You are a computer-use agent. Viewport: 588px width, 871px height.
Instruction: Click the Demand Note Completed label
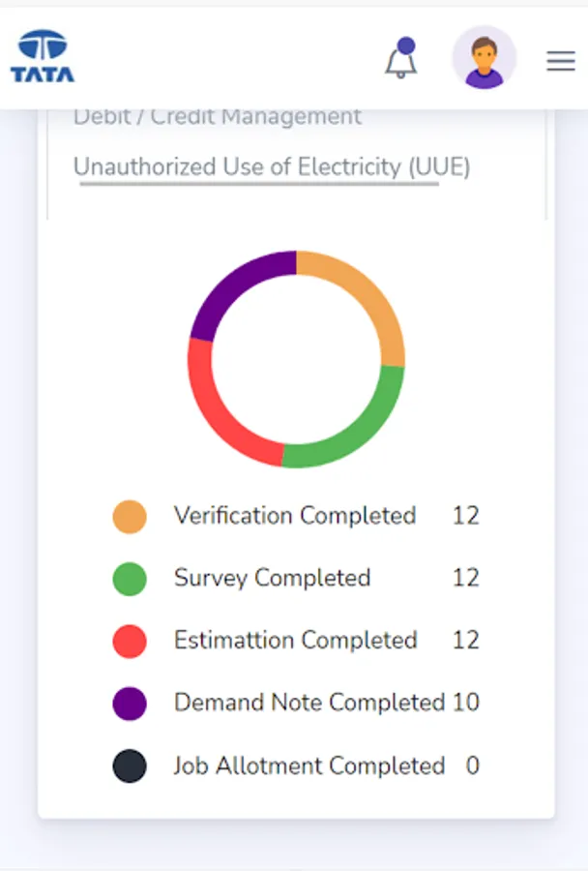[309, 703]
